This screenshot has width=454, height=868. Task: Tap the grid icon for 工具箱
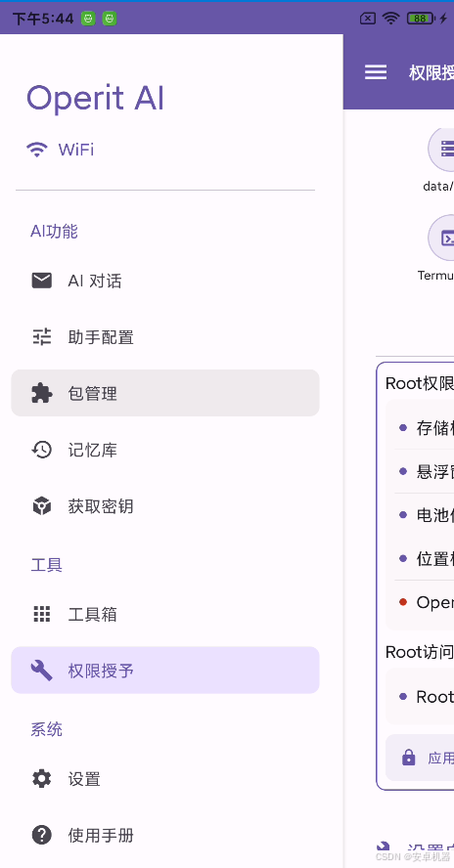[41, 614]
